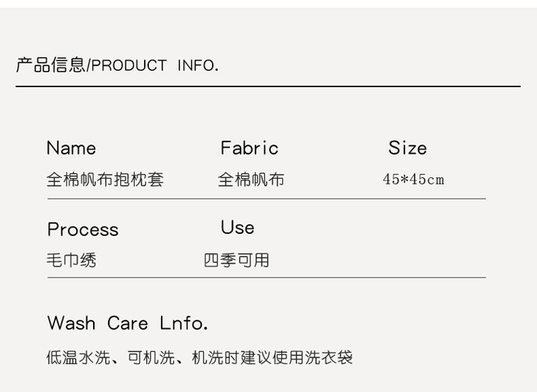Viewport: 537px width, 392px height.
Task: Click the process value 毛巾绣
Action: coord(72,260)
